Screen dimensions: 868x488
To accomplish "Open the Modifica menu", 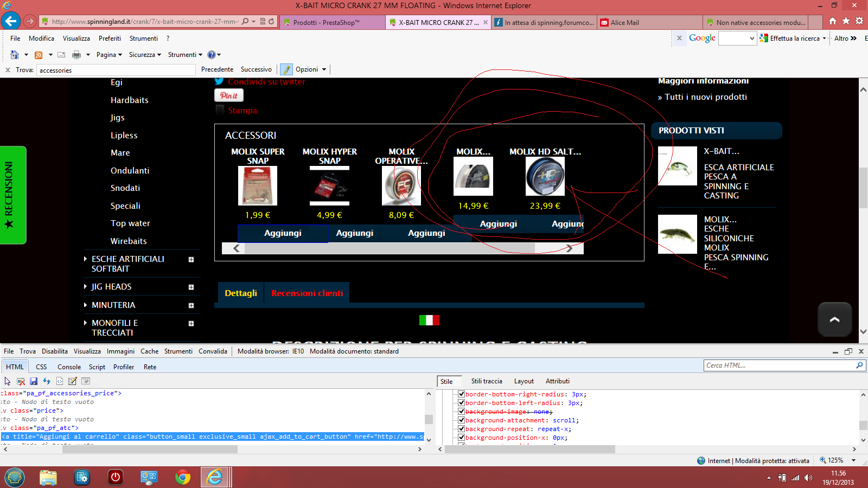I will tap(41, 38).
